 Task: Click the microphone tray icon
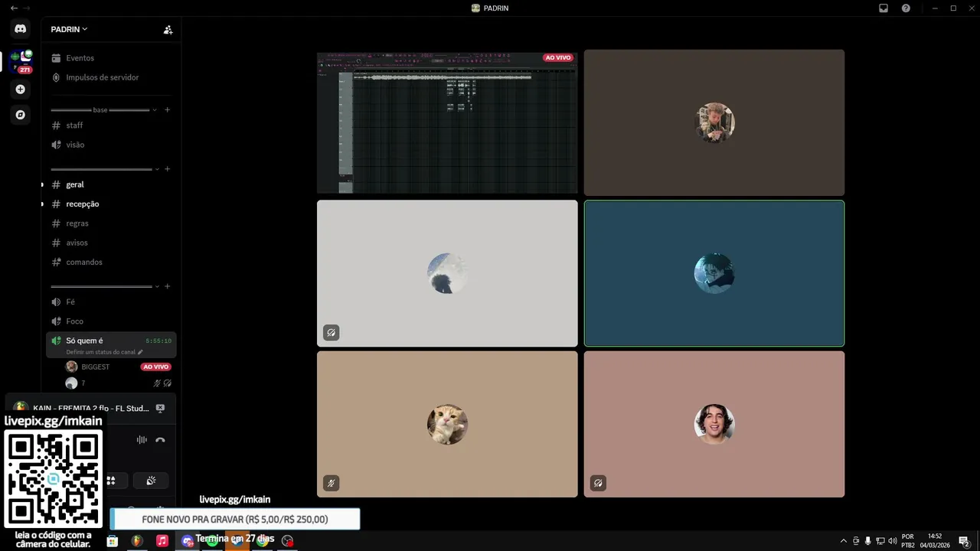(x=867, y=541)
